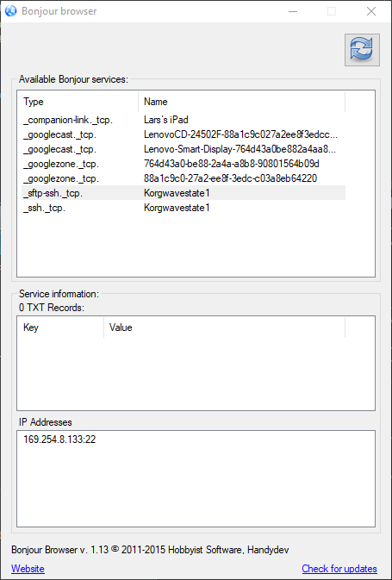This screenshot has height=580, width=392.
Task: Click the blank area below the services list
Action: (x=196, y=246)
